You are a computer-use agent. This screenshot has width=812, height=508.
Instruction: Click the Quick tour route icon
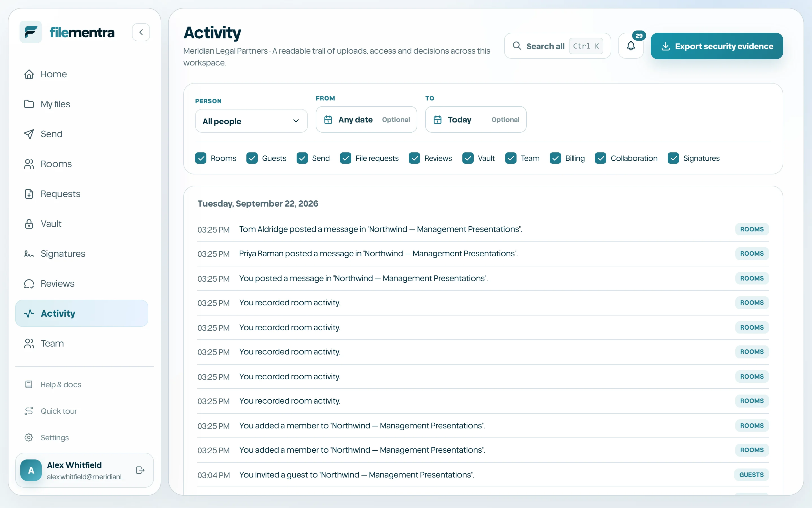(29, 411)
